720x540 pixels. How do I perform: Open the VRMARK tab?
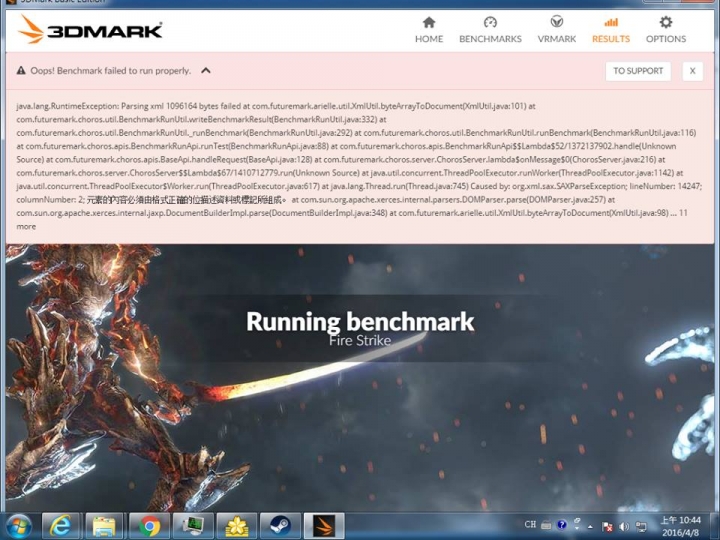point(557,30)
